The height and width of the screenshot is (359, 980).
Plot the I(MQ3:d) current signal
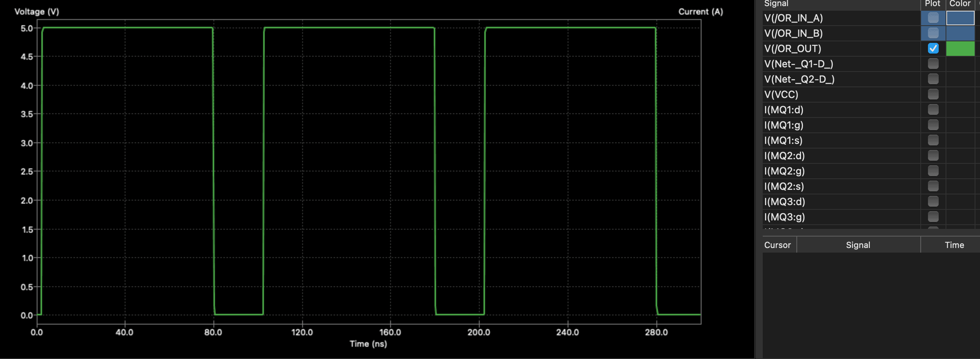click(x=933, y=202)
